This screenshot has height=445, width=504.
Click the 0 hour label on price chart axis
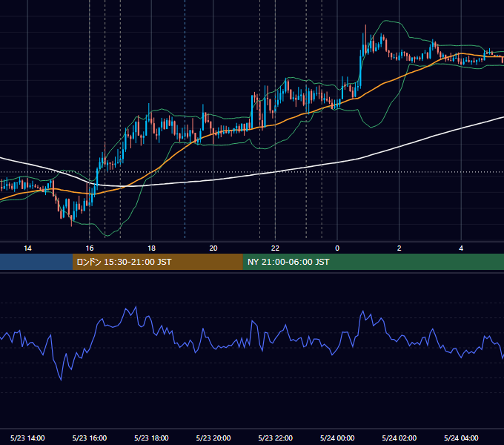(x=337, y=248)
